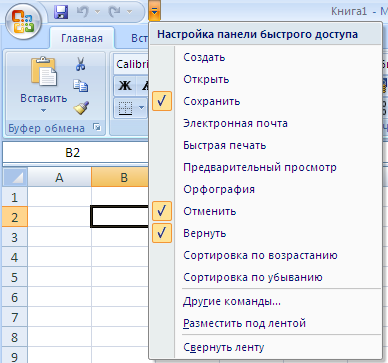Uncheck Вернуть in the menu

click(265, 233)
